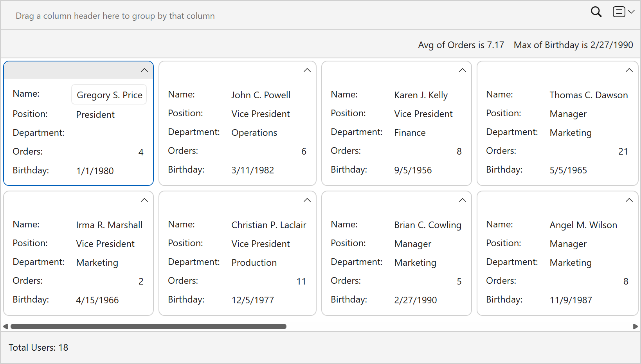Click President position in Gregory's card
641x364 pixels.
click(95, 115)
